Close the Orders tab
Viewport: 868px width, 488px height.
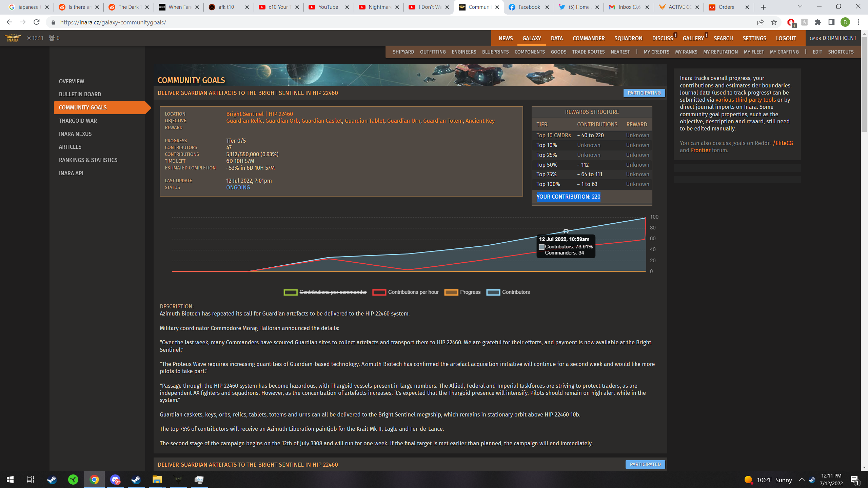click(x=747, y=7)
